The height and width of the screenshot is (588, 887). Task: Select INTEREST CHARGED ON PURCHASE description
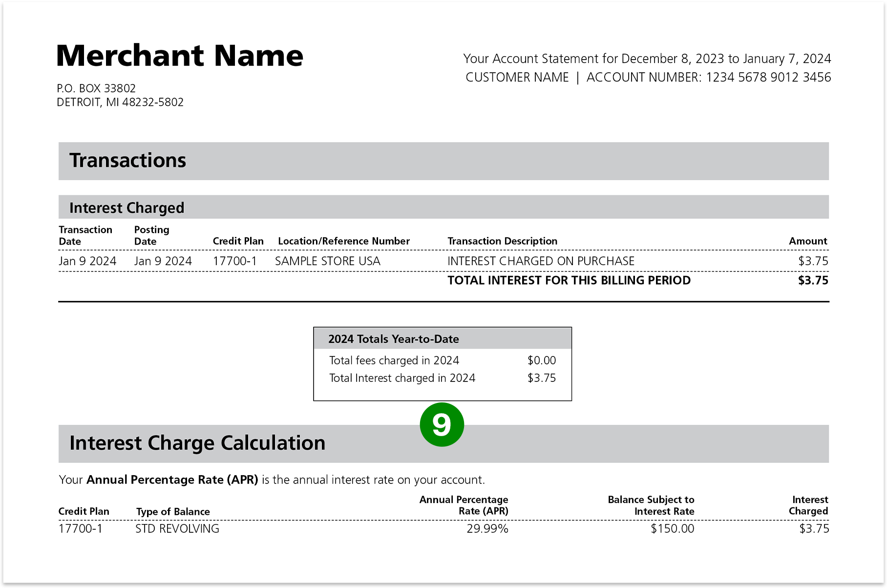(541, 261)
